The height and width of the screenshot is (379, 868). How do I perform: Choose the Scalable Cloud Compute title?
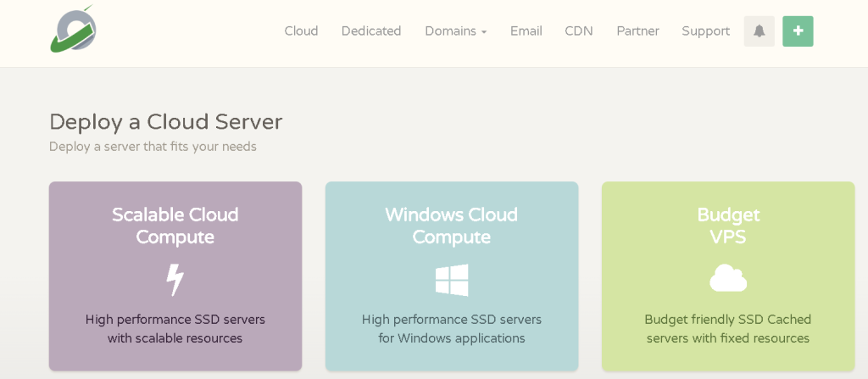point(175,226)
